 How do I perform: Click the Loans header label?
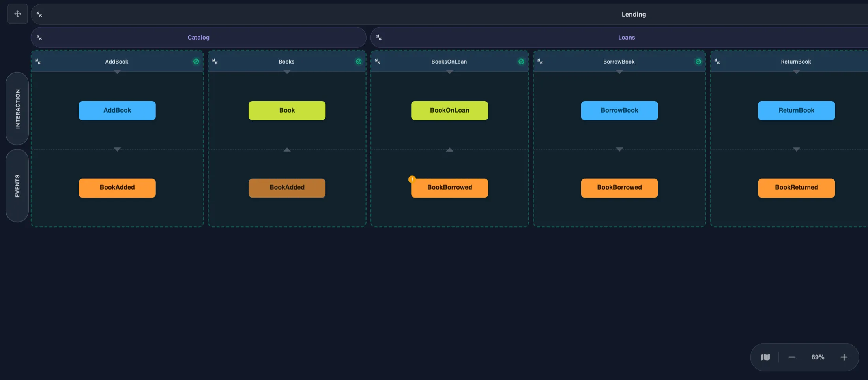627,38
